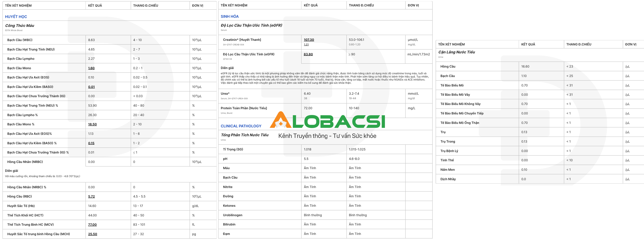Click the Kênh Truyền thông - Tư vấn Sức khỏe tagline
Image resolution: width=644 pixels, height=240 pixels.
327,136
